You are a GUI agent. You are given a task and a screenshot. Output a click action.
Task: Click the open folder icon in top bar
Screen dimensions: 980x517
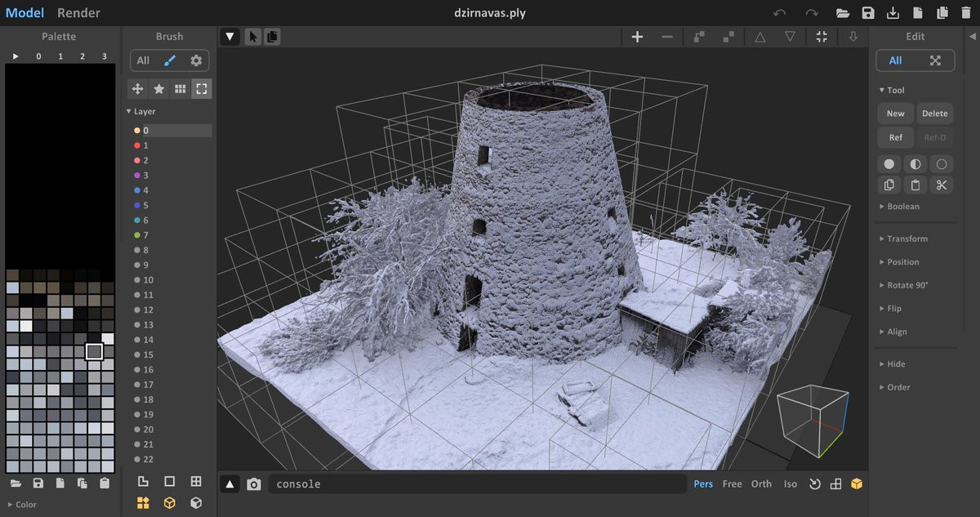843,13
